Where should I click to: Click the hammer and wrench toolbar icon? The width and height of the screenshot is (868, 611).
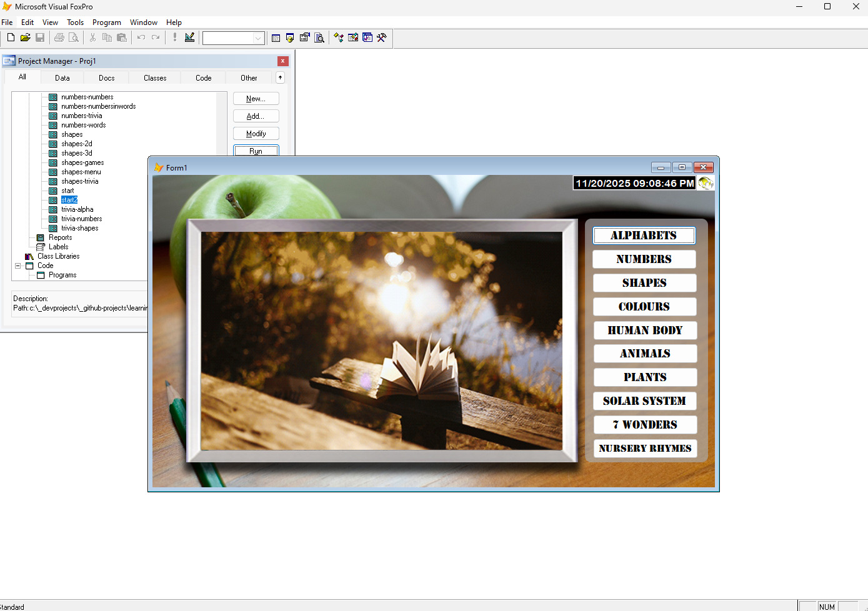point(381,37)
